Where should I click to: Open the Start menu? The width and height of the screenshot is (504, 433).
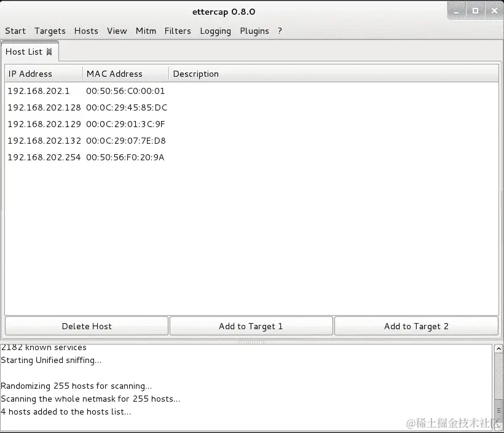(15, 31)
